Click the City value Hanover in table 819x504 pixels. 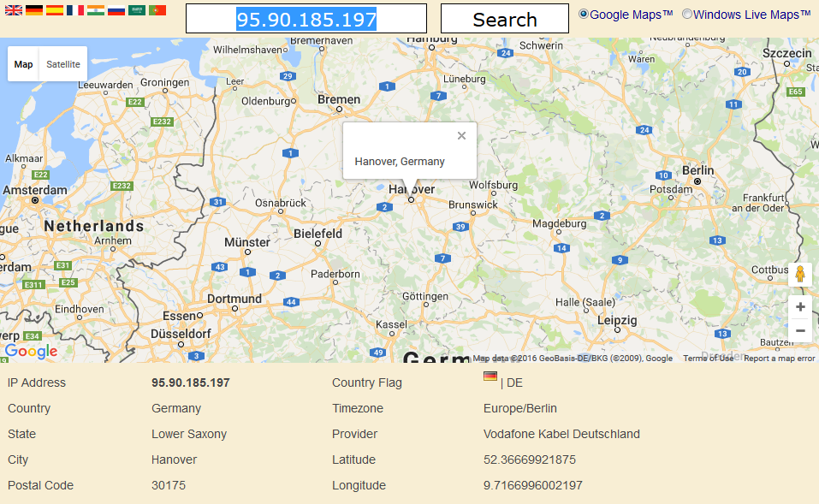click(174, 460)
